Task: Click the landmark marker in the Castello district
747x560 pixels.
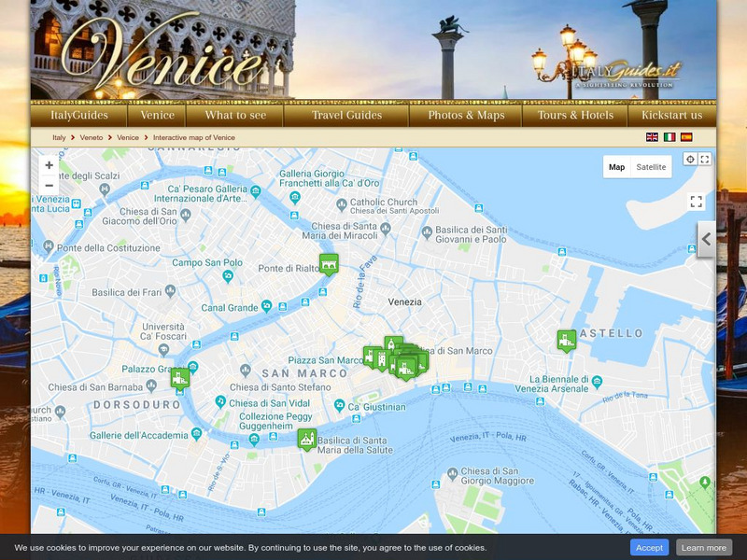Action: [x=565, y=340]
